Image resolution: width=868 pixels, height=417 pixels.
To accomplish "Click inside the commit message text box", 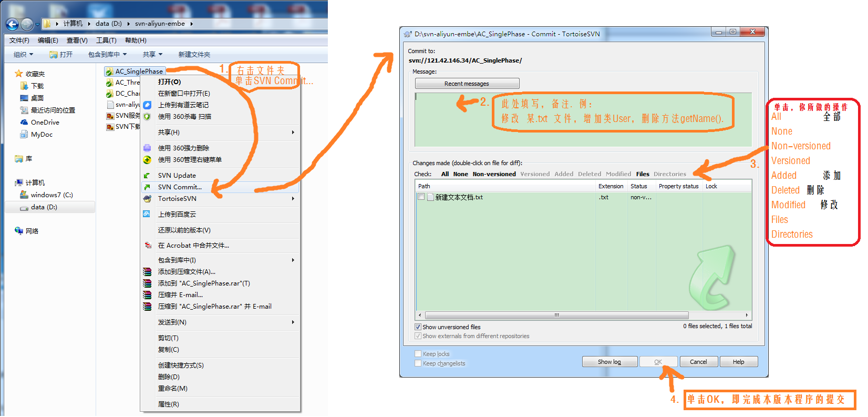I will (x=583, y=119).
